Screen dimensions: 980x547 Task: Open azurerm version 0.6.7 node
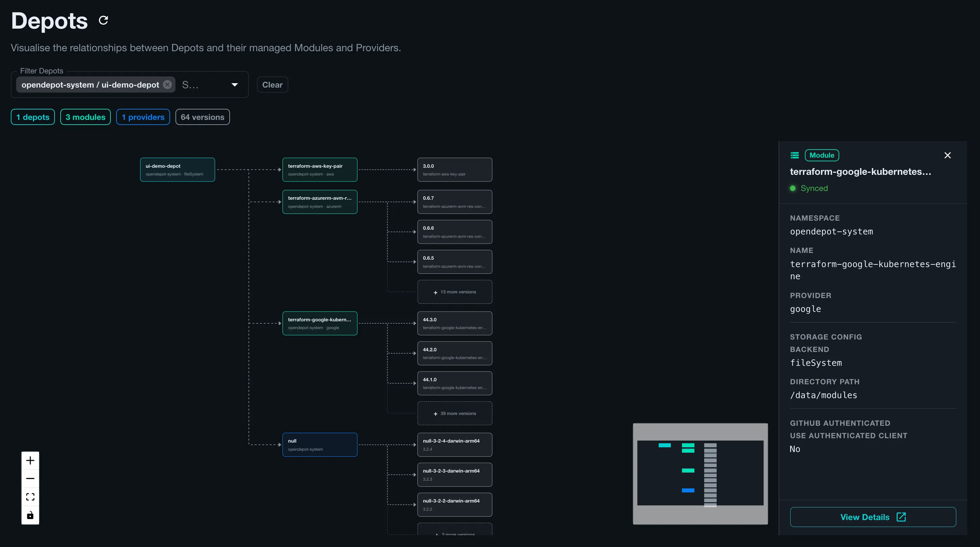point(455,202)
